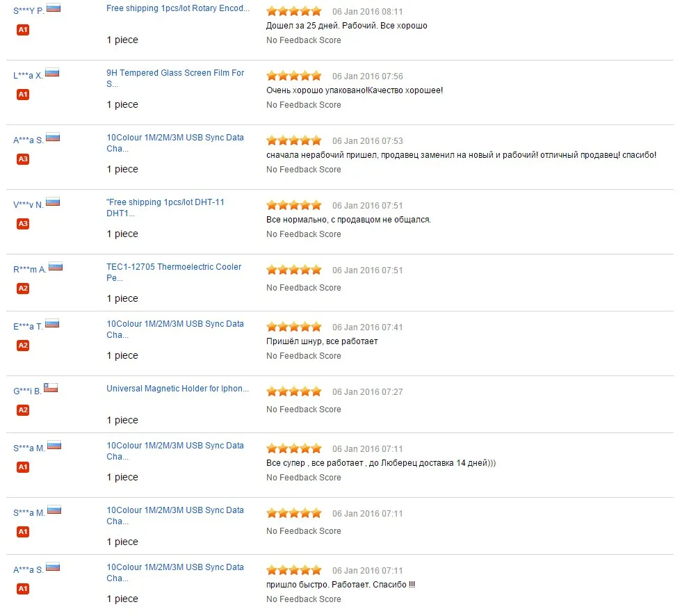Click the star rating dated 06 Jan 2016 08:11
Image resolution: width=682 pixels, height=616 pixels.
[x=294, y=11]
